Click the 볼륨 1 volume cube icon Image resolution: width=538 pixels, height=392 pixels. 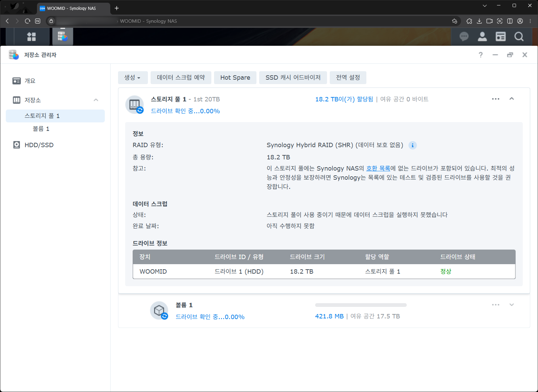click(x=159, y=311)
